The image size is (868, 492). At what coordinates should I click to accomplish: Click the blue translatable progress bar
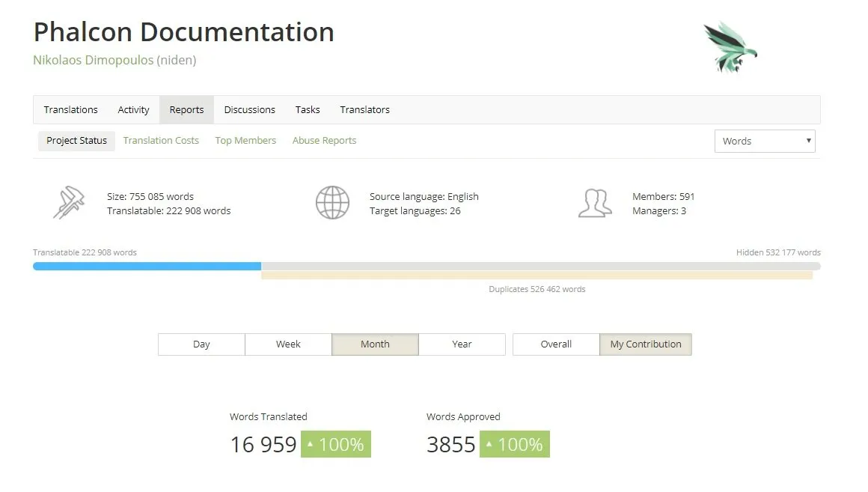pos(147,267)
